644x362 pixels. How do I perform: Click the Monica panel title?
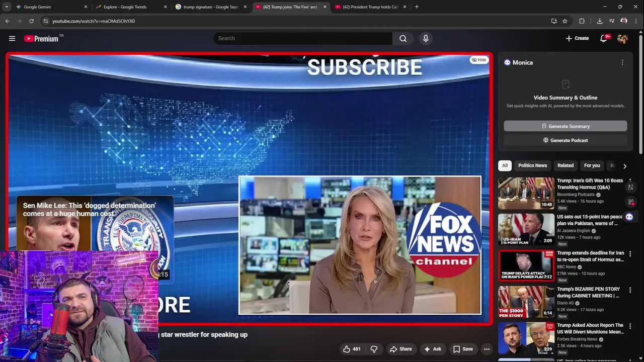(x=522, y=62)
